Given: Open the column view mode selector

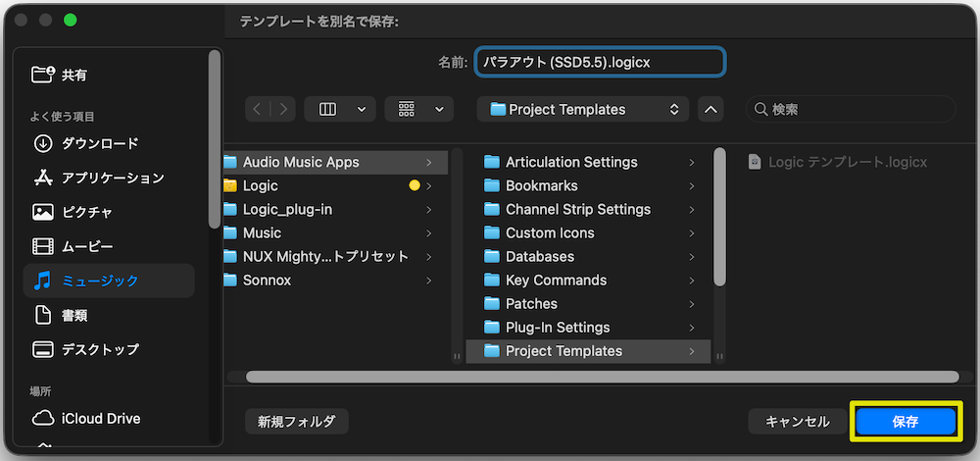Looking at the screenshot, I should [339, 110].
